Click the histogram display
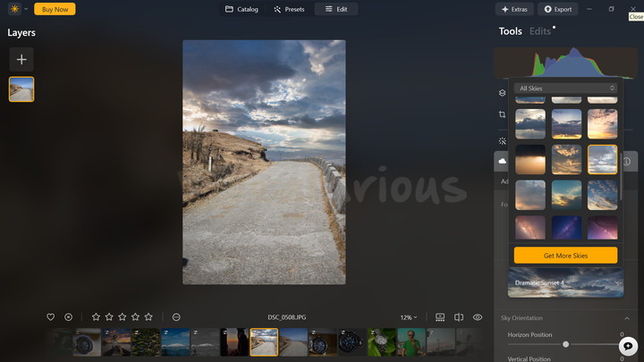The image size is (644, 362). point(565,63)
